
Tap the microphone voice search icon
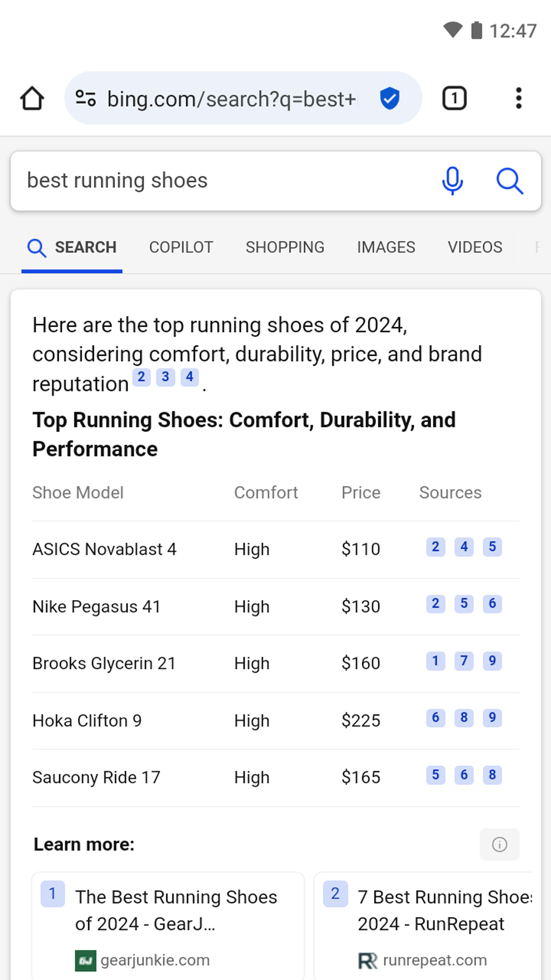tap(453, 181)
